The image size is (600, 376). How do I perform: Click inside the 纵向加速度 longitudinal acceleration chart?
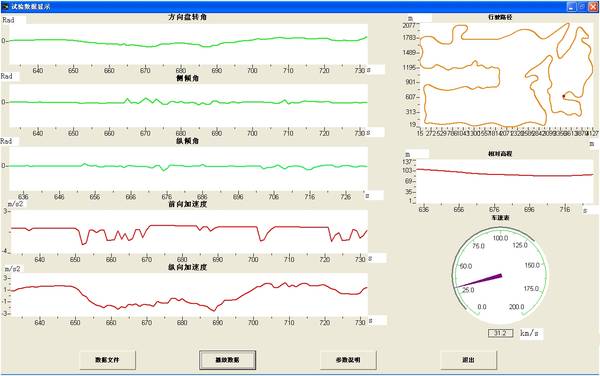click(x=189, y=295)
